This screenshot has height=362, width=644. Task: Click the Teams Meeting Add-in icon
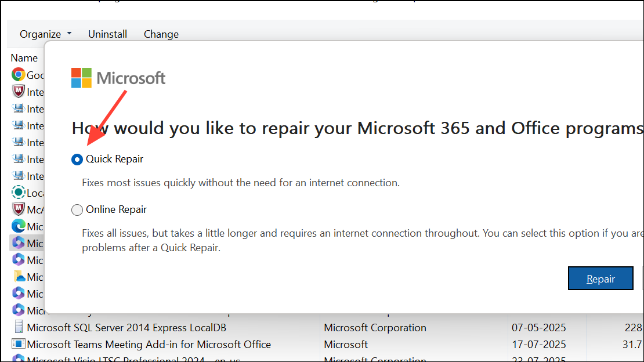click(x=19, y=345)
